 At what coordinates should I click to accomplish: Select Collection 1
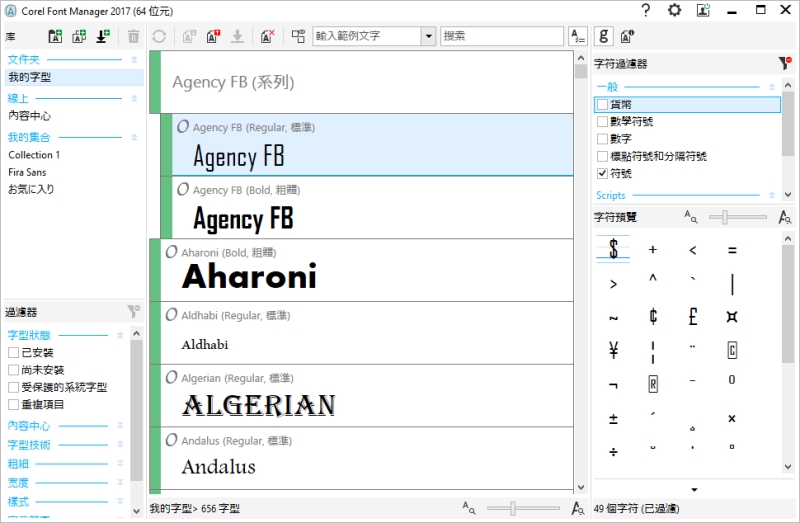tap(34, 155)
